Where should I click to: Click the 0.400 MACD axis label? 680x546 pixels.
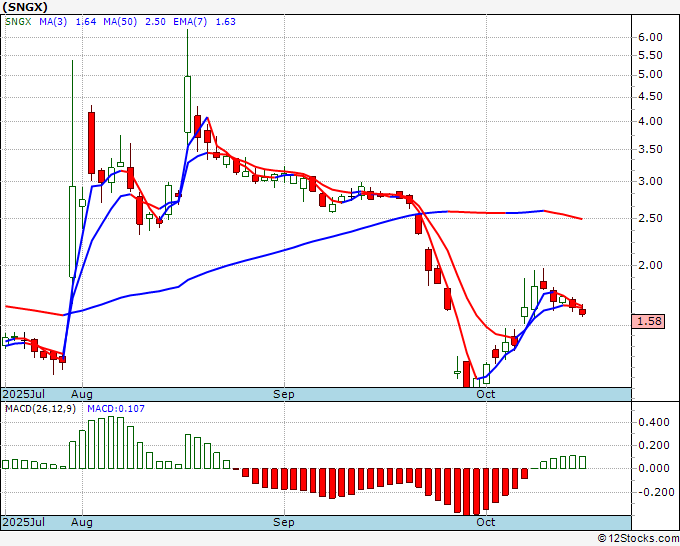[654, 422]
